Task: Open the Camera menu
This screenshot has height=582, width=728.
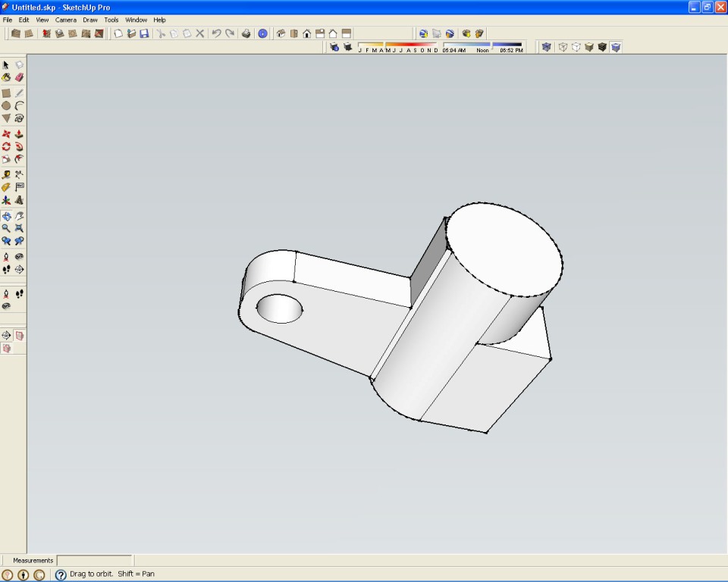Action: tap(64, 20)
